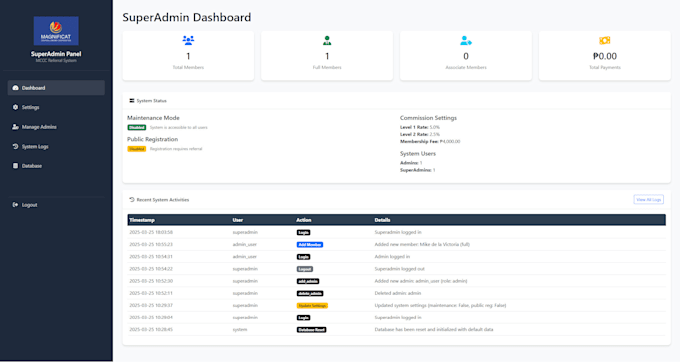This screenshot has width=680, height=362.
Task: Click the Commission Settings heading
Action: tap(428, 118)
